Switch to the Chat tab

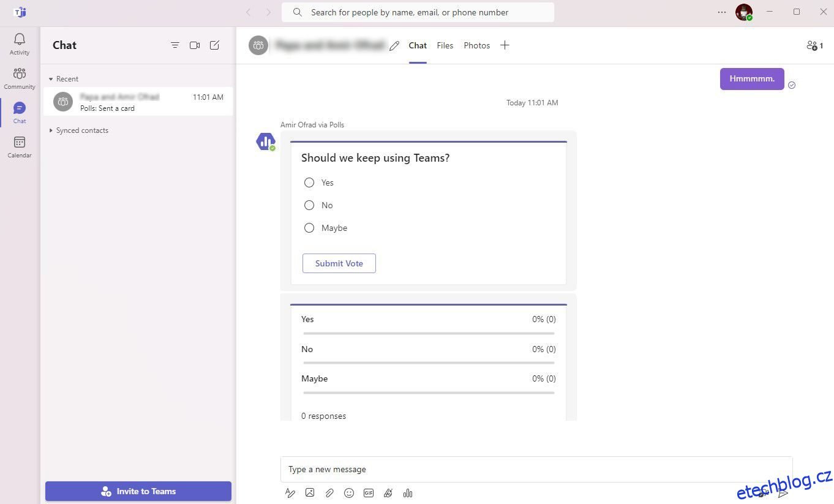click(x=418, y=45)
